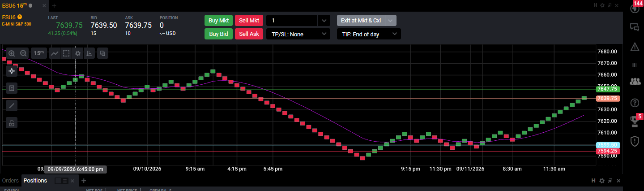Image resolution: width=644 pixels, height=191 pixels.
Task: Click the 7639.75 current price label
Action: click(608, 98)
